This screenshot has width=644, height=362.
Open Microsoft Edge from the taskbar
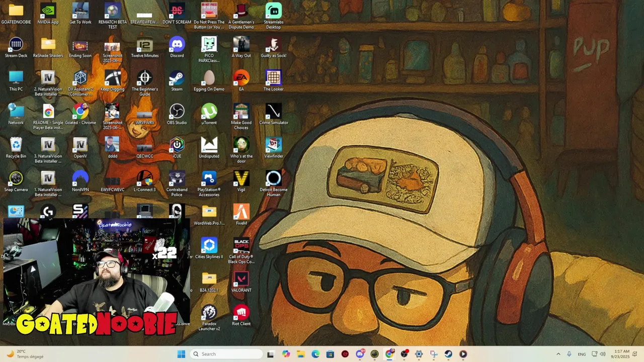click(315, 354)
